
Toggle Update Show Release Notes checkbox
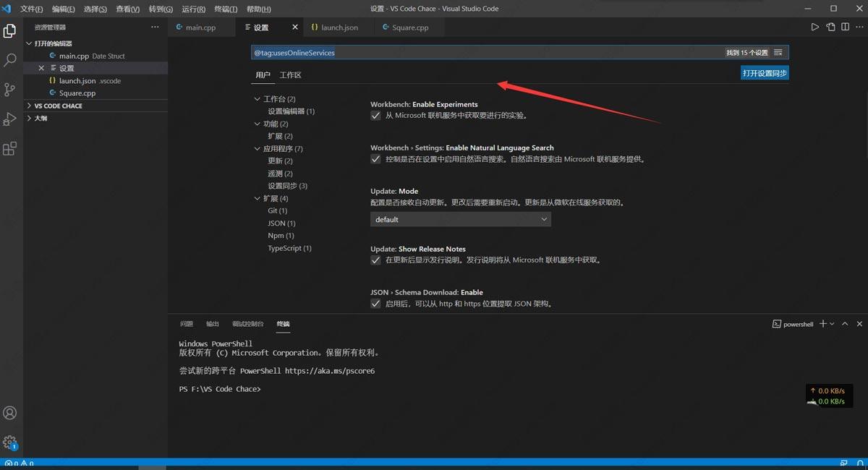(375, 260)
